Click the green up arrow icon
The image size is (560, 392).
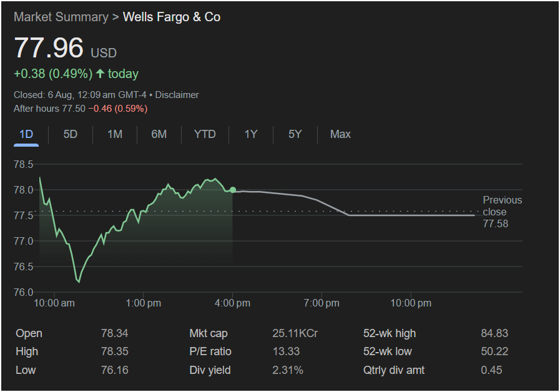click(x=100, y=74)
